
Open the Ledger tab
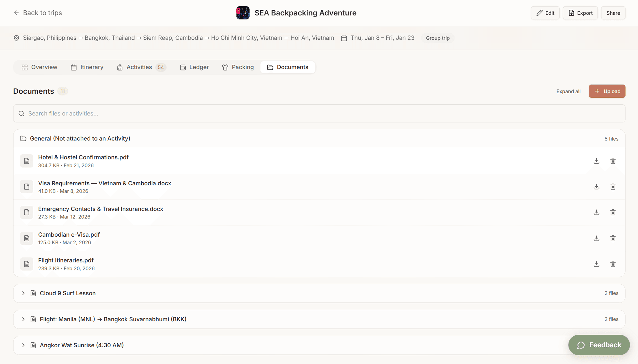tap(194, 67)
